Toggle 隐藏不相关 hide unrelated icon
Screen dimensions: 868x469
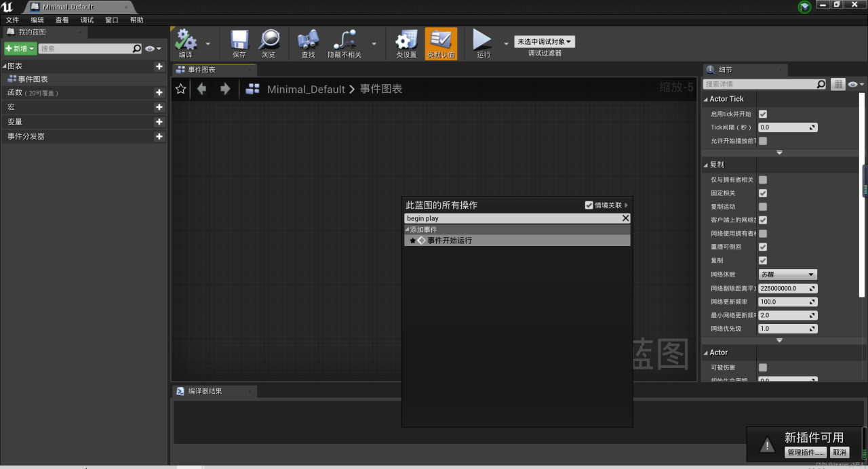point(344,40)
